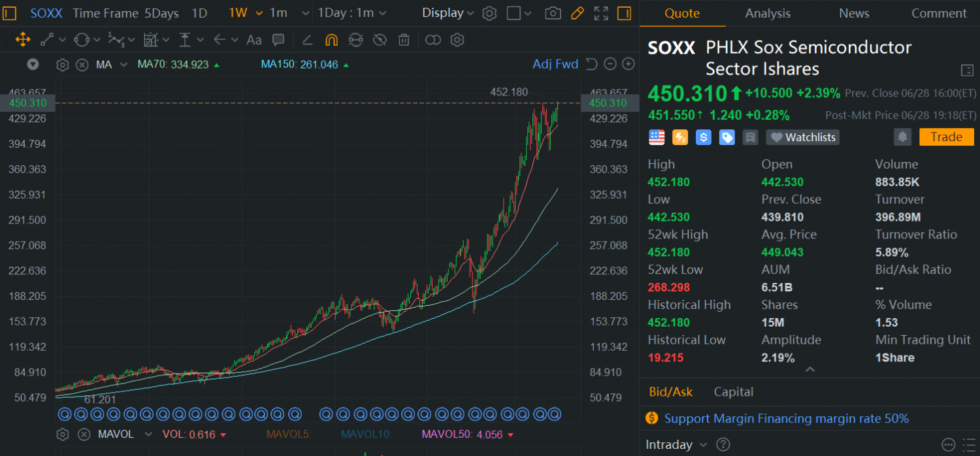Screen dimensions: 980x456
Task: Add SOXX to Watchlists
Action: [803, 137]
